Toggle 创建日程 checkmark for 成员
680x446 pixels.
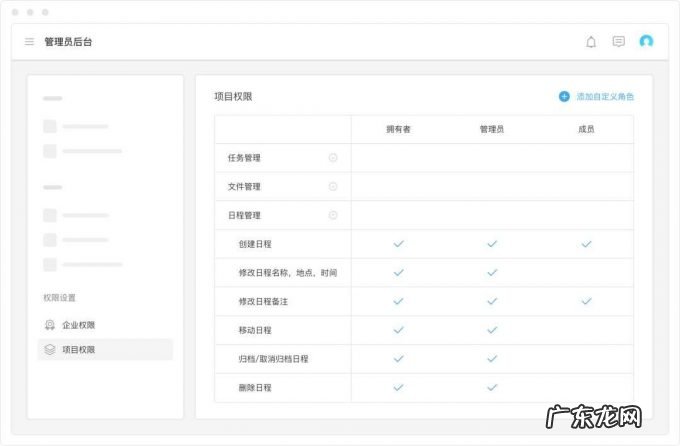(x=586, y=244)
